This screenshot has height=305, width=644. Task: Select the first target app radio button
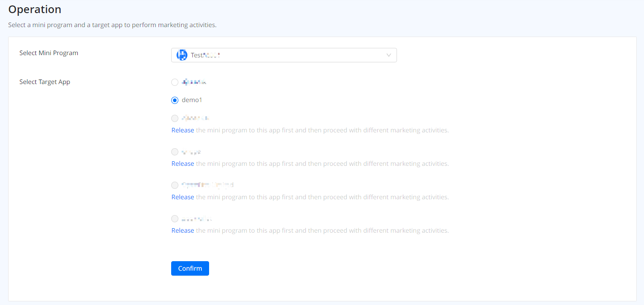175,82
